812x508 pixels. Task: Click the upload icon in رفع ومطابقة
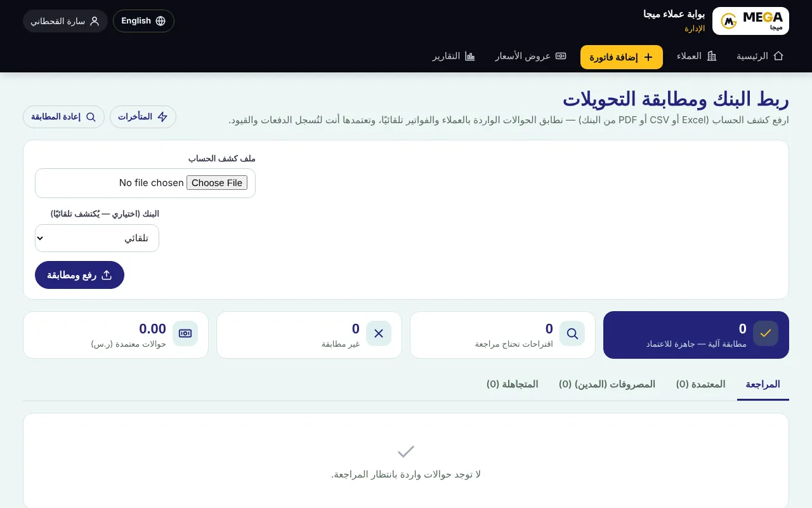click(x=107, y=275)
